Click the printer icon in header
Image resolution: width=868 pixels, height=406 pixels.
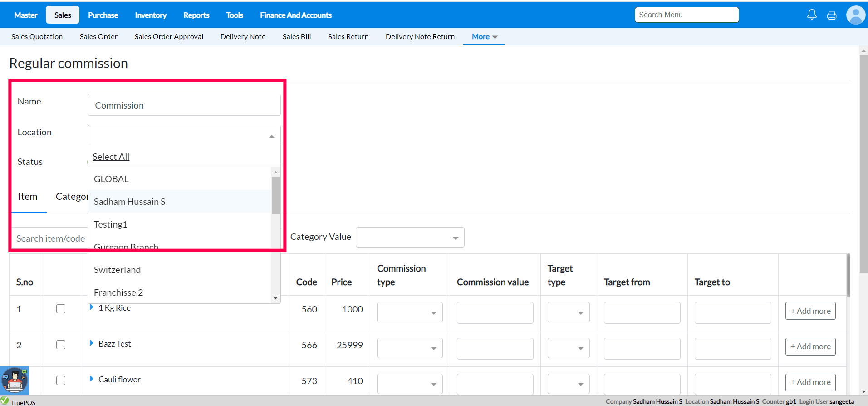[832, 15]
